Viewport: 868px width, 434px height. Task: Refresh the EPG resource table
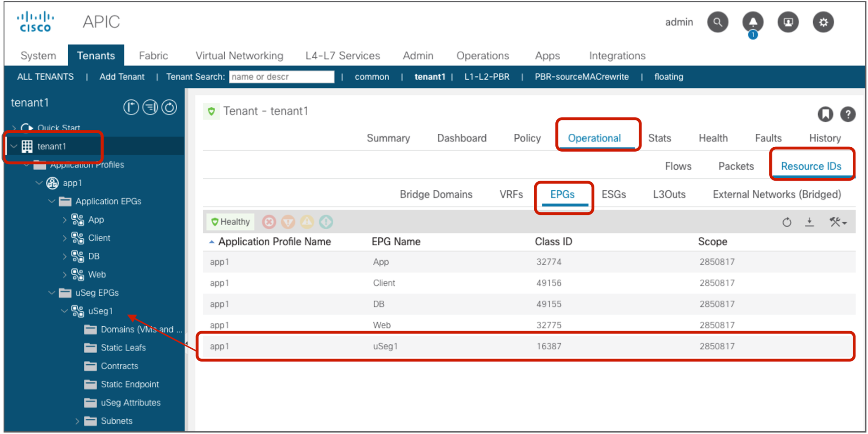click(786, 222)
